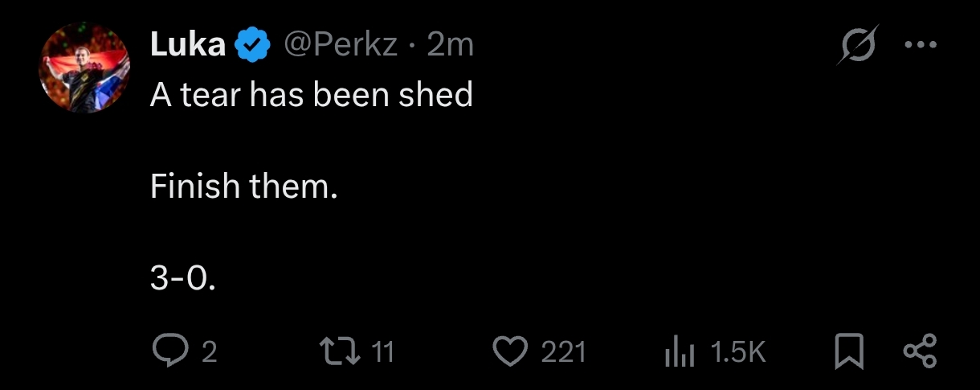Toggle the bookmark icon on the post

848,352
